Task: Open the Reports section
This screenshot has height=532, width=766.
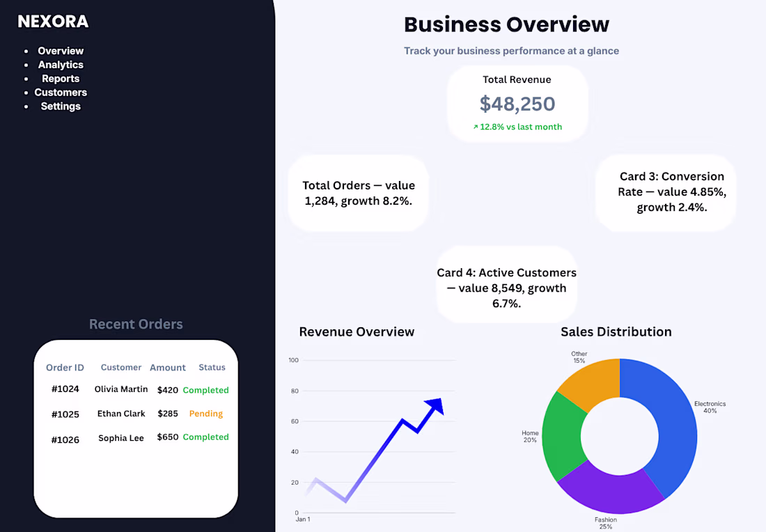Action: click(x=61, y=79)
